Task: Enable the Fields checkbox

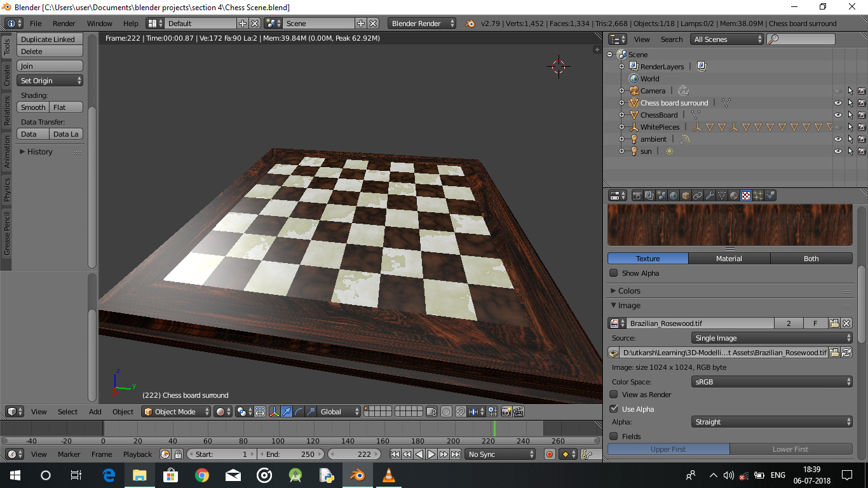Action: click(x=614, y=437)
